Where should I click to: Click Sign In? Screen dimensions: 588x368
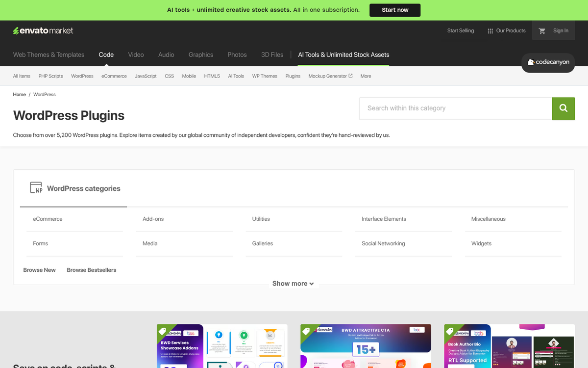560,30
